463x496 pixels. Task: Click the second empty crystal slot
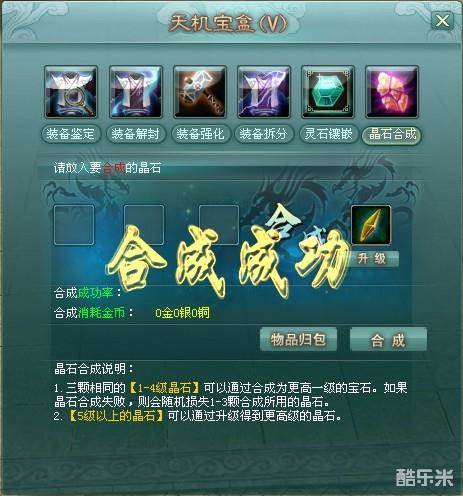pyautogui.click(x=144, y=225)
